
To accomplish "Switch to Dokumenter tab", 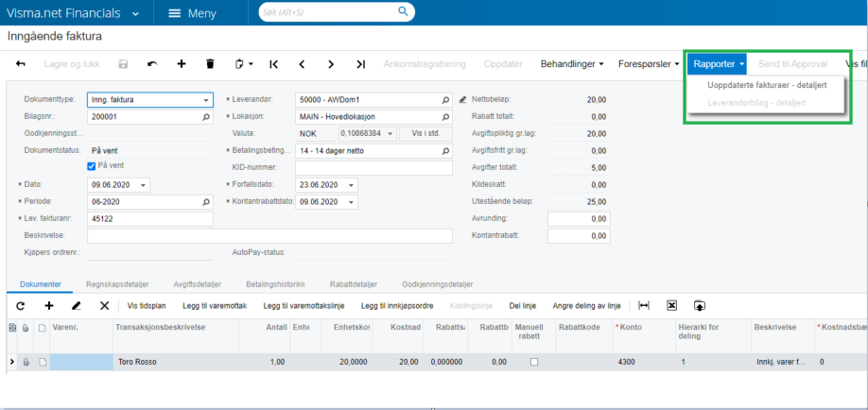I will [x=41, y=284].
